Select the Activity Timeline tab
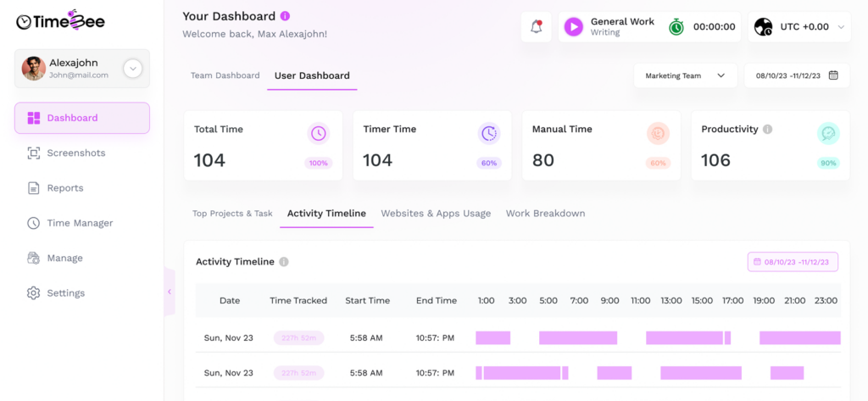868x401 pixels. (326, 214)
